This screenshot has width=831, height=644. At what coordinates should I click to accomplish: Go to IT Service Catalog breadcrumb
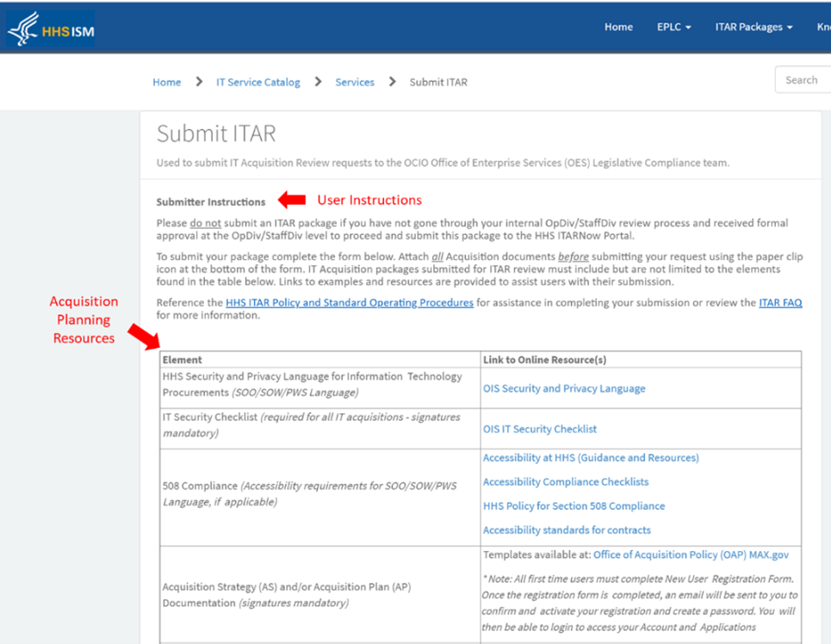pyautogui.click(x=257, y=82)
